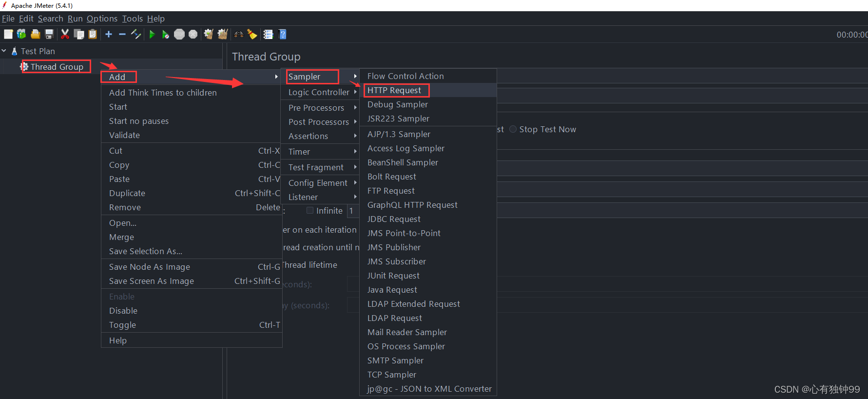Screen dimensions: 868x399
Task: Expand the Config Element submenu arrow
Action: pyautogui.click(x=355, y=183)
